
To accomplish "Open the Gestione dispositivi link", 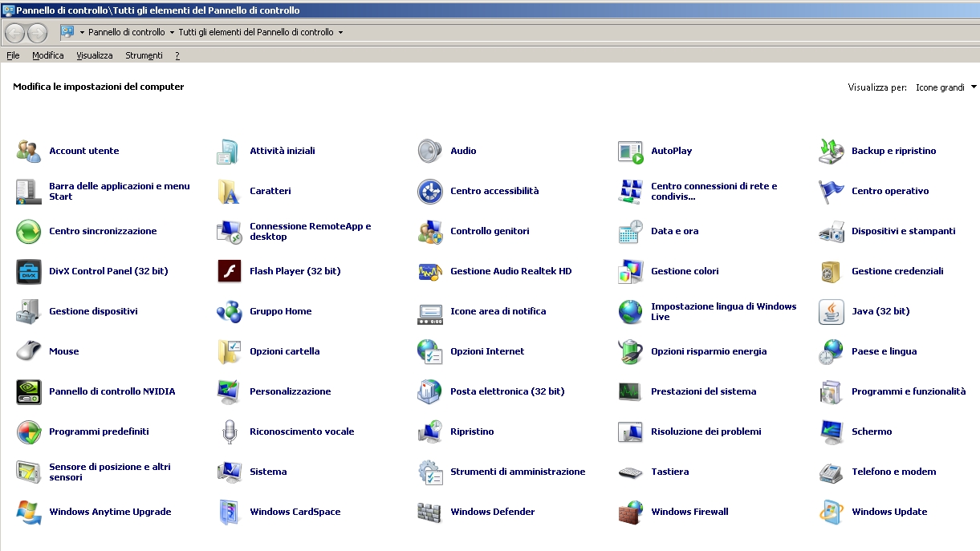I will pos(93,311).
